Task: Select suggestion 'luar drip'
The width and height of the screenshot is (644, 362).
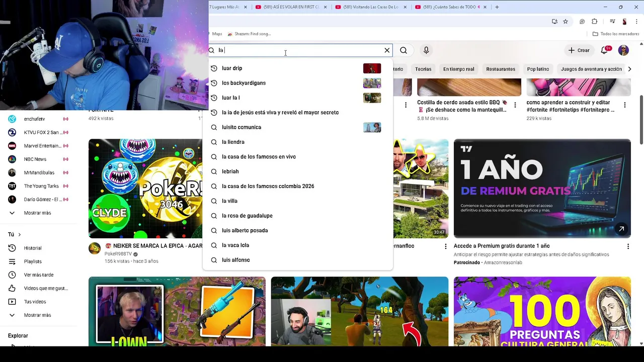Action: [297, 68]
